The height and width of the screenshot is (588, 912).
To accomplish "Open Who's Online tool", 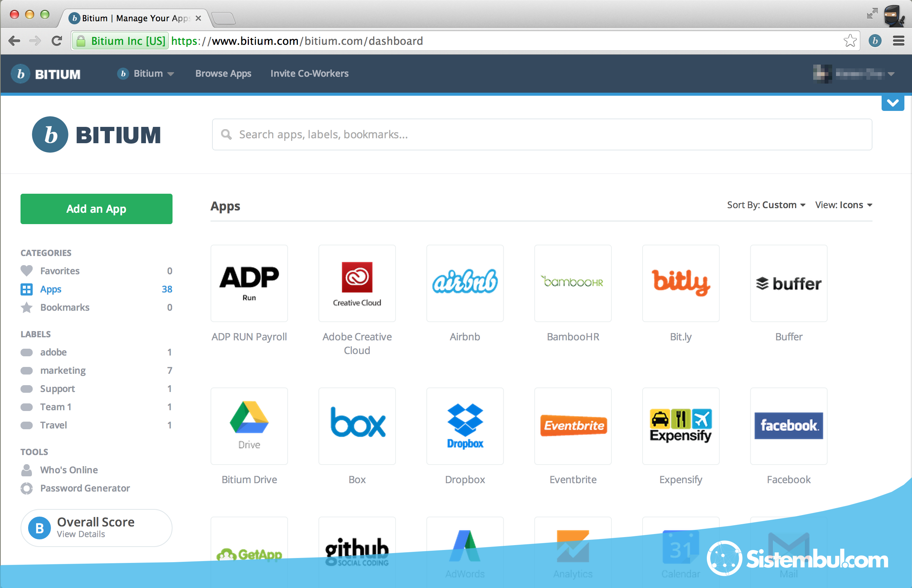I will 60,469.
